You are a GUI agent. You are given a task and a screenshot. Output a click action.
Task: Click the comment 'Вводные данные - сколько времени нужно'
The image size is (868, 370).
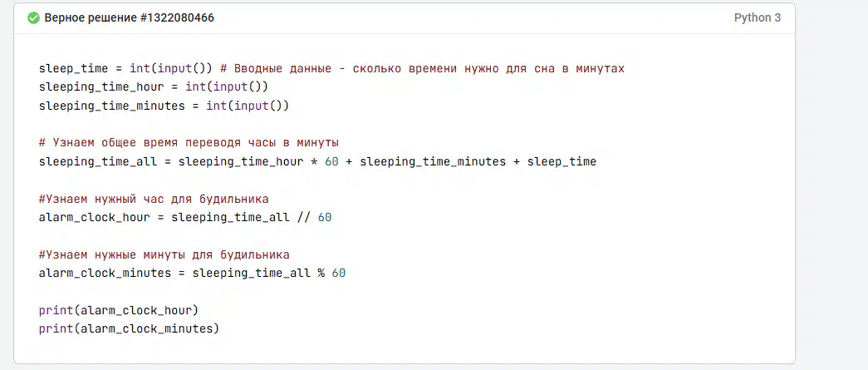(x=368, y=69)
